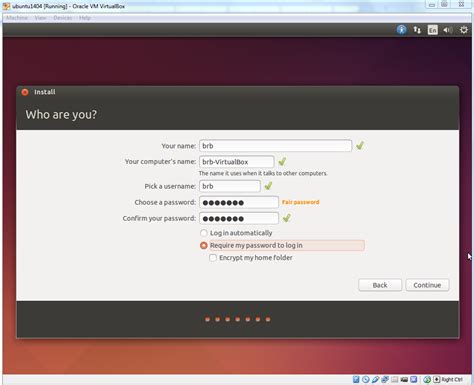474x385 pixels.
Task: Go Back to the previous installer step
Action: (380, 285)
